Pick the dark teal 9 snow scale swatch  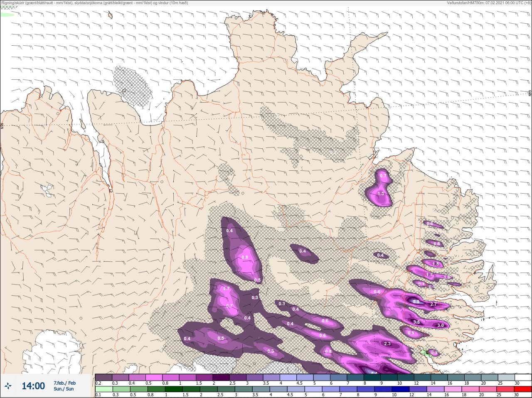click(x=389, y=377)
